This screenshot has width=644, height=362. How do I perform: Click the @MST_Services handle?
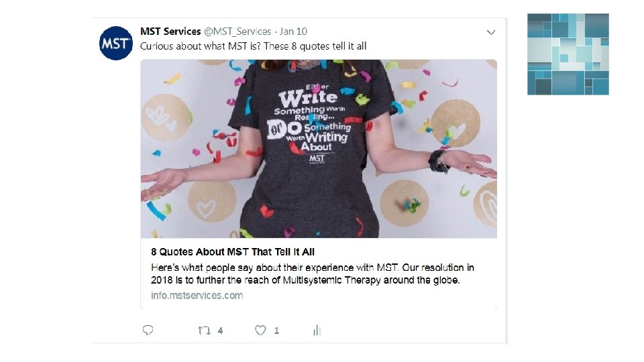(x=237, y=32)
